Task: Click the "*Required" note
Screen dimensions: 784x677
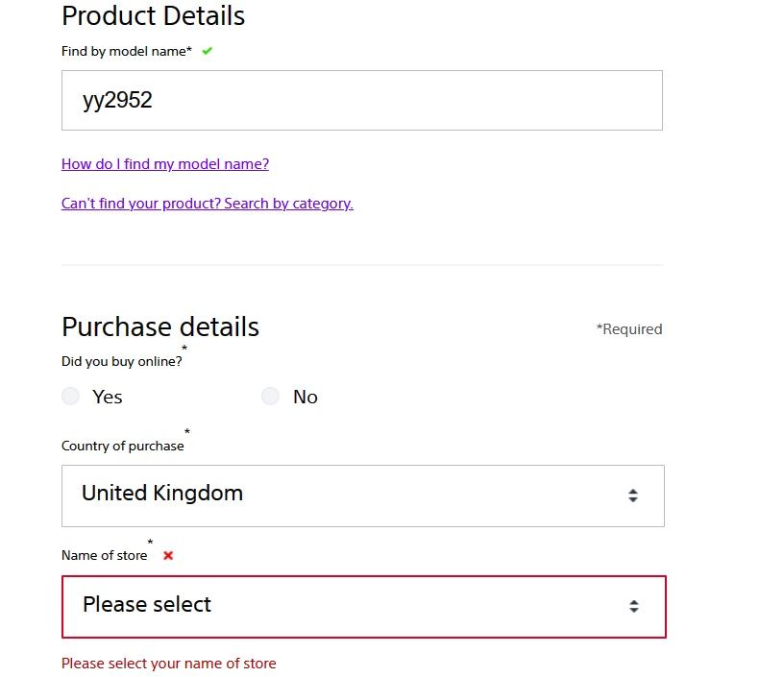Action: [629, 329]
